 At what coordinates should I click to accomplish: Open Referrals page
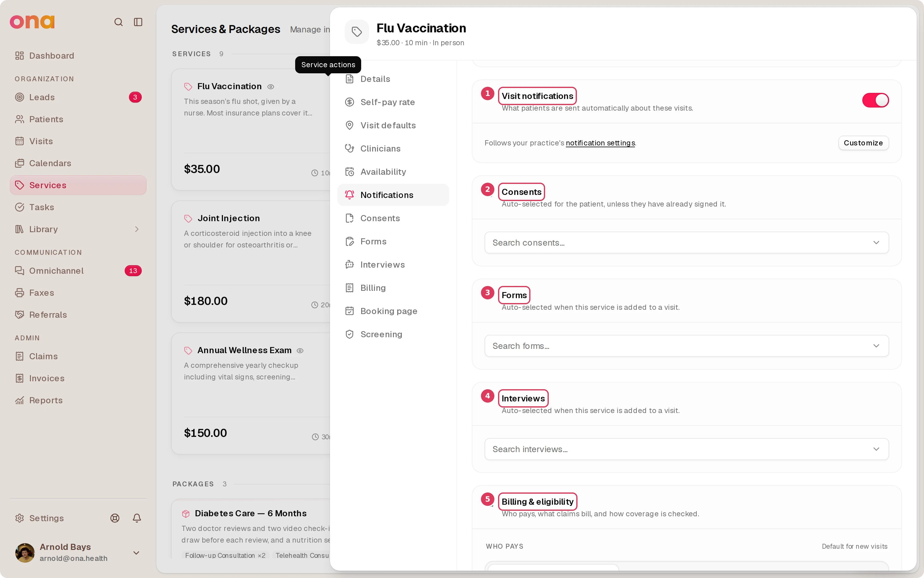[x=78, y=315]
